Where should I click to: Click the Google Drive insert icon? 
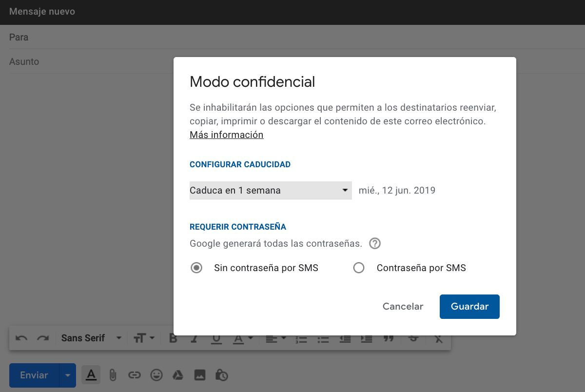[x=178, y=375]
